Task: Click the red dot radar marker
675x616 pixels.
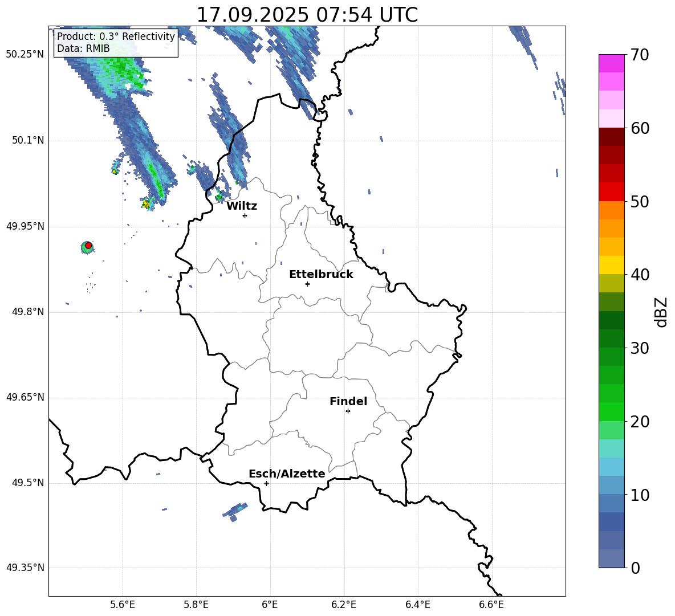Action: click(x=88, y=246)
